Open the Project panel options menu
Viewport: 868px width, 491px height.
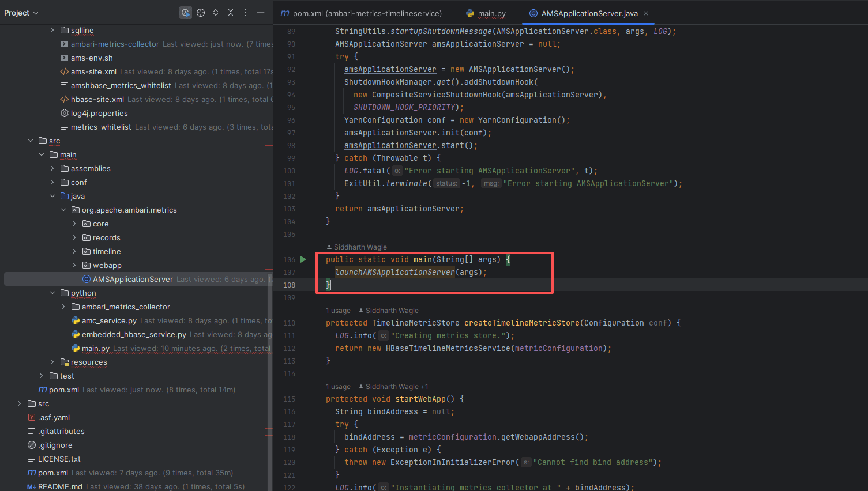(246, 13)
